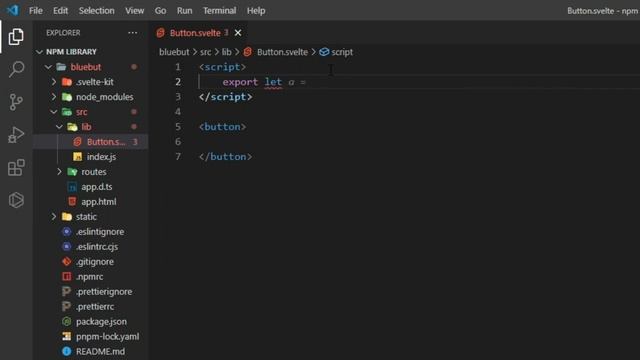Open the Run menu
Viewport: 640px width, 360px height.
pos(184,11)
